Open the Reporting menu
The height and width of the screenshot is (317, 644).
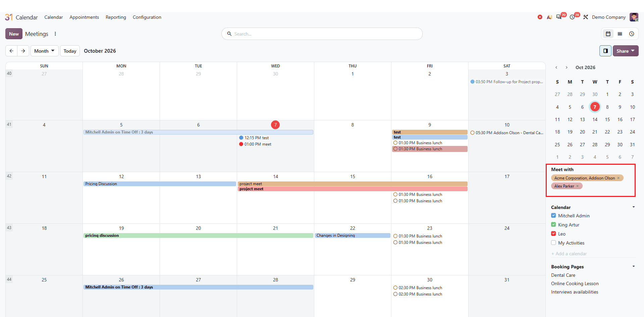click(x=116, y=17)
